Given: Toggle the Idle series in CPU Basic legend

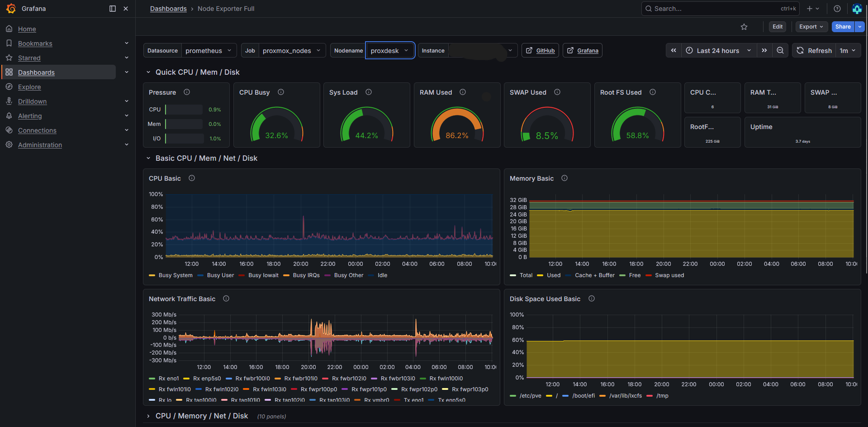Looking at the screenshot, I should pos(382,275).
